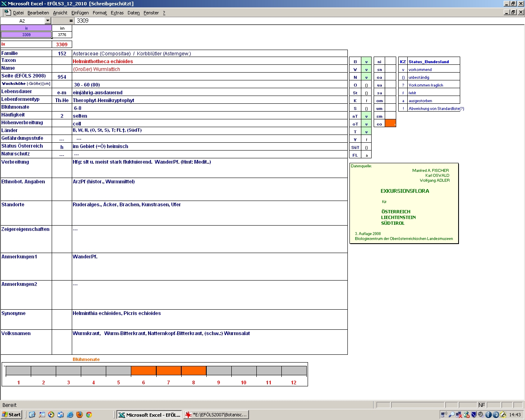The width and height of the screenshot is (525, 420).
Task: Select the 'im Gebiet (=Ö) heimisch' cell
Action: tap(210, 146)
